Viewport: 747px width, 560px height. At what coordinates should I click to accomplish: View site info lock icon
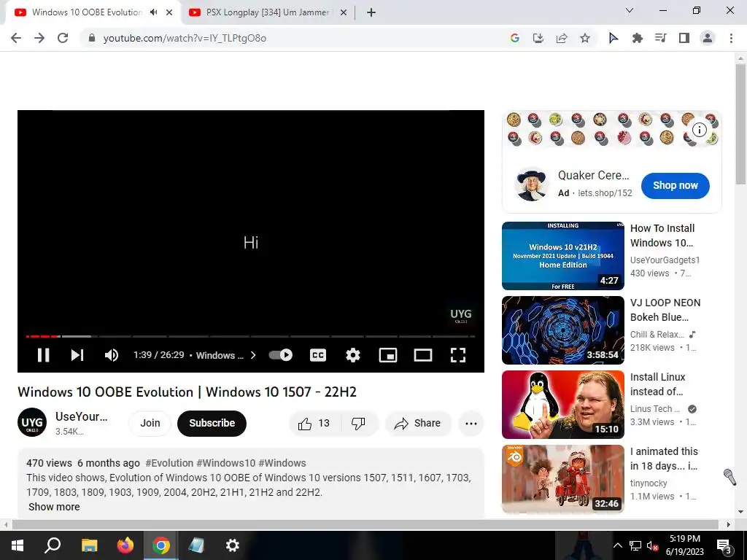92,38
